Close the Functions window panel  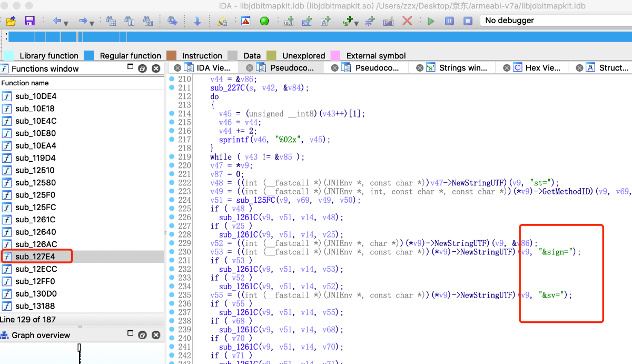(x=156, y=68)
